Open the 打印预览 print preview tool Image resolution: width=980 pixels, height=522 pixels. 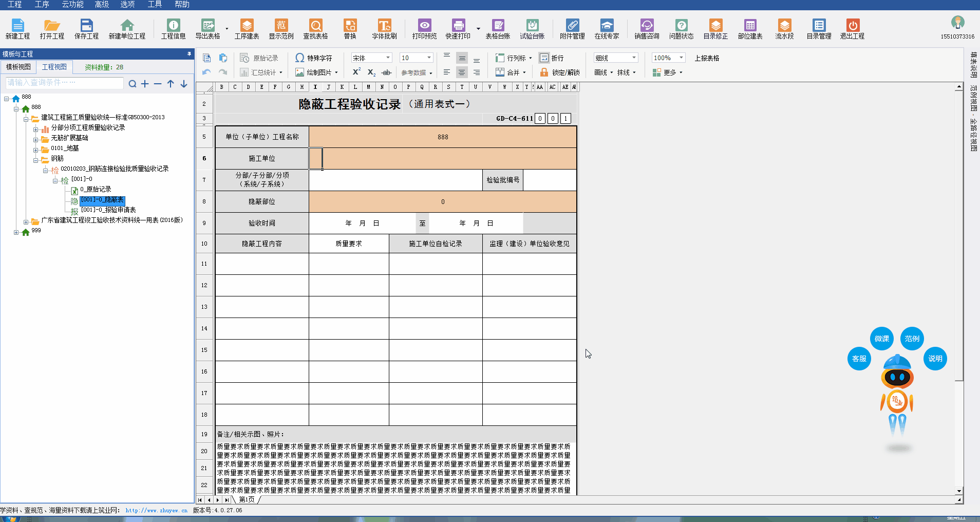pyautogui.click(x=424, y=29)
